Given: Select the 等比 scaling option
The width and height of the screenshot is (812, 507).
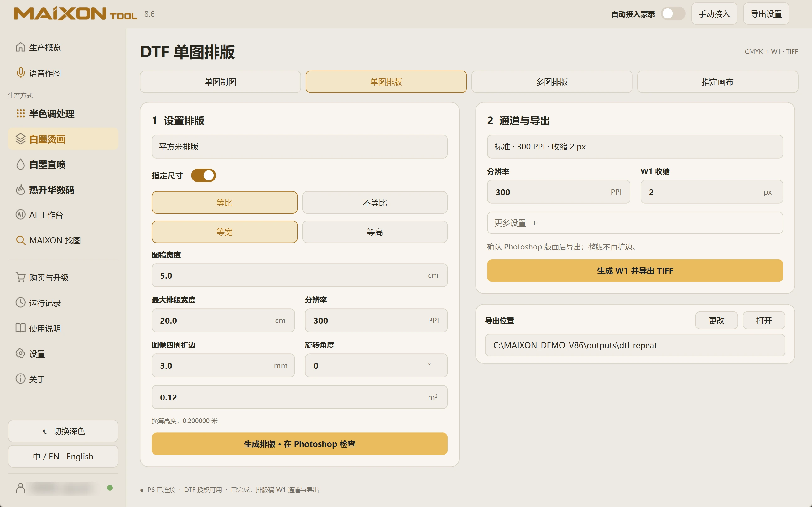Looking at the screenshot, I should [x=224, y=202].
